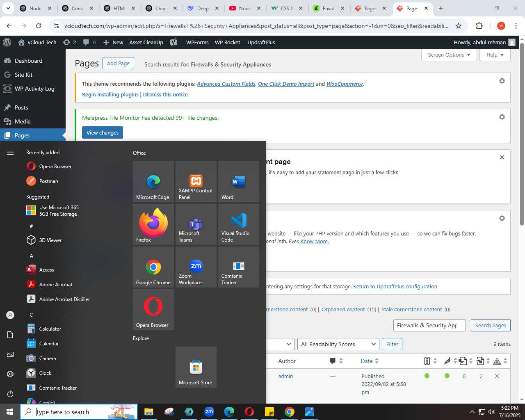Image resolution: width=525 pixels, height=420 pixels.
Task: Click the Windows Start button
Action: [10, 412]
